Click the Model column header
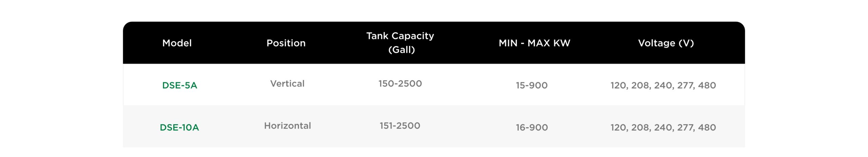This screenshot has height=157, width=868. (177, 43)
